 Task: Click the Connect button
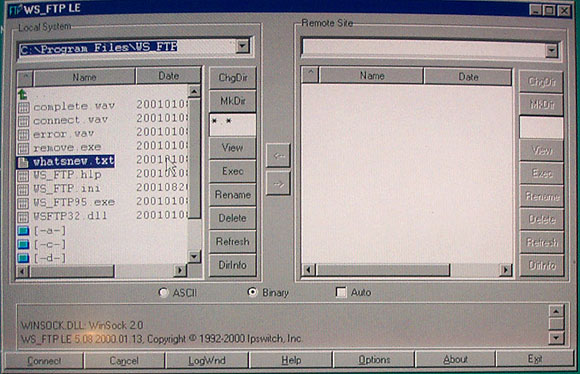point(44,361)
